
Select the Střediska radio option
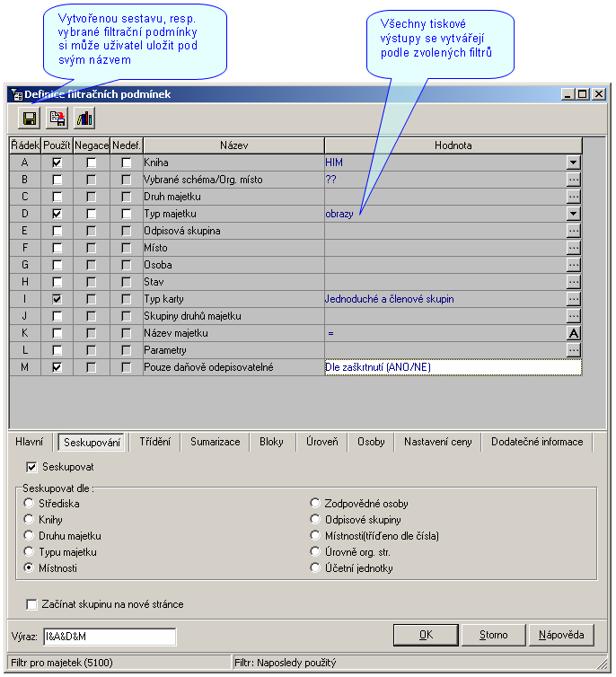29,503
